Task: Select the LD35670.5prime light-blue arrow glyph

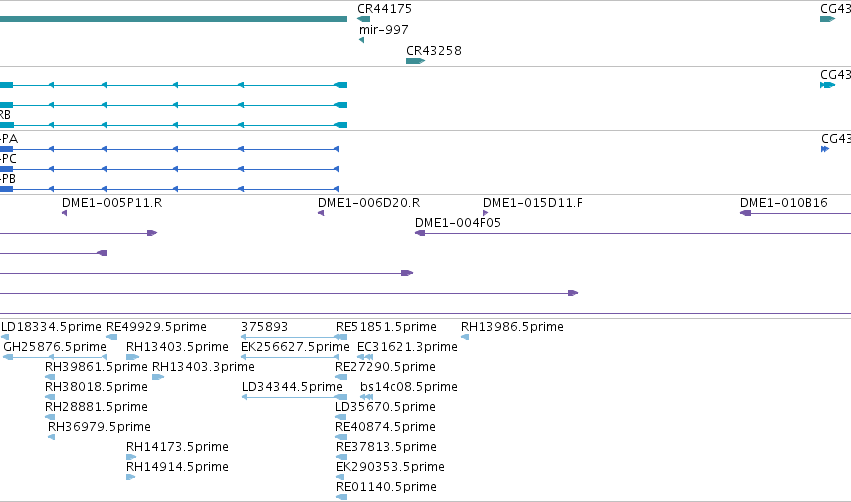Action: (340, 417)
